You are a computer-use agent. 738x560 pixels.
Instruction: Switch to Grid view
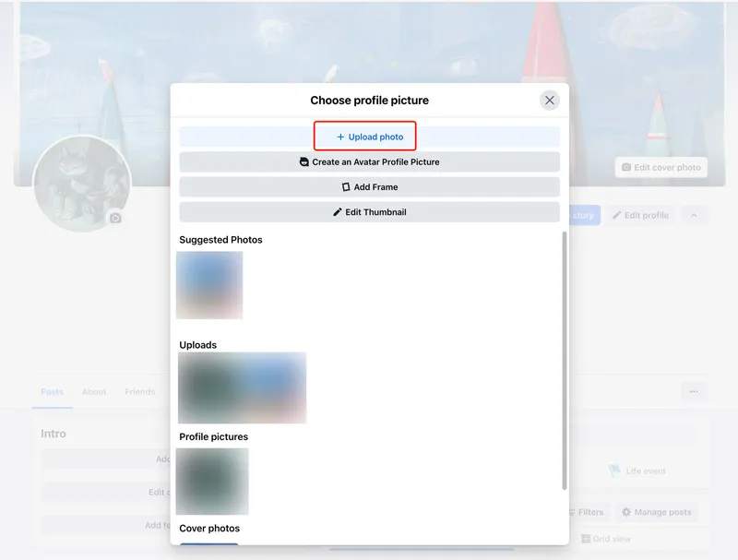tap(606, 539)
